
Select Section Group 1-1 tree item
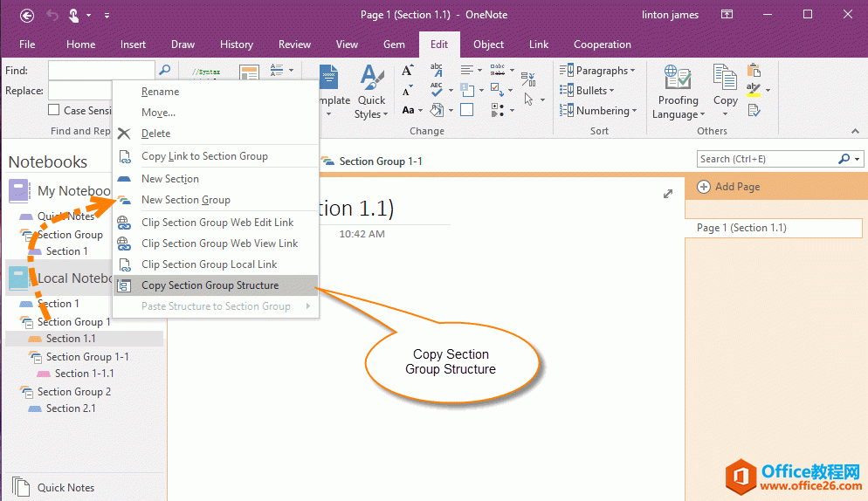click(x=87, y=356)
